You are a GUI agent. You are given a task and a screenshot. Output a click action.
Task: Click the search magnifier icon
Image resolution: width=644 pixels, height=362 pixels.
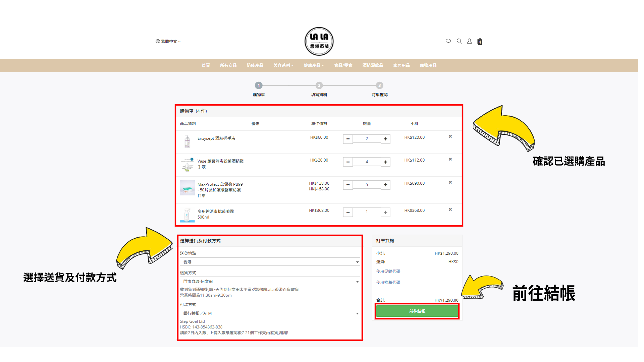[x=459, y=41]
